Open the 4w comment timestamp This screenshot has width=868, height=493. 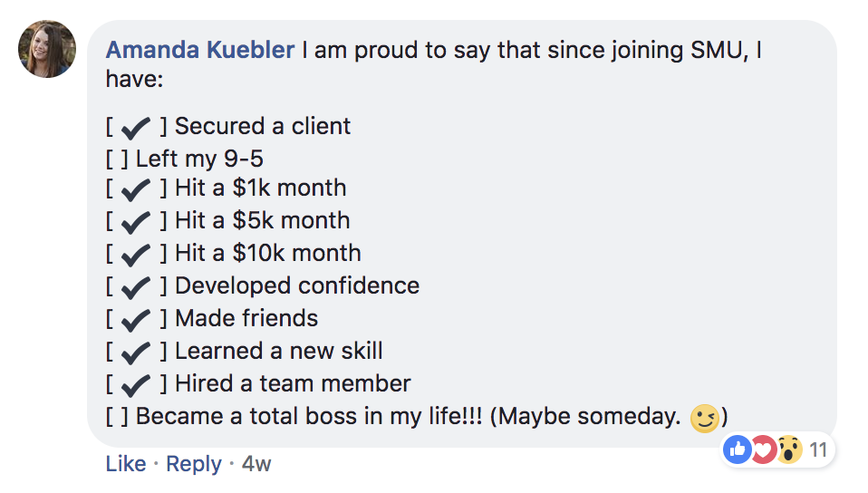(x=256, y=464)
